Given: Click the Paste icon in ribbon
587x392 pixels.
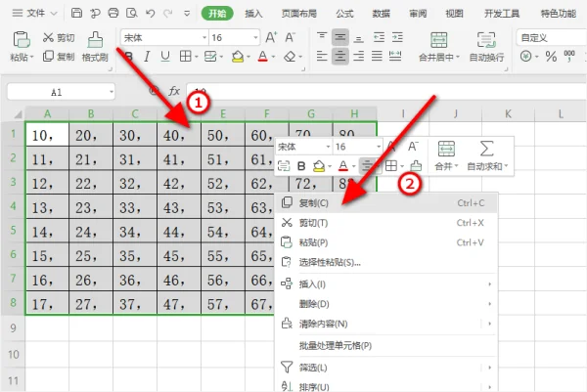Looking at the screenshot, I should [22, 39].
